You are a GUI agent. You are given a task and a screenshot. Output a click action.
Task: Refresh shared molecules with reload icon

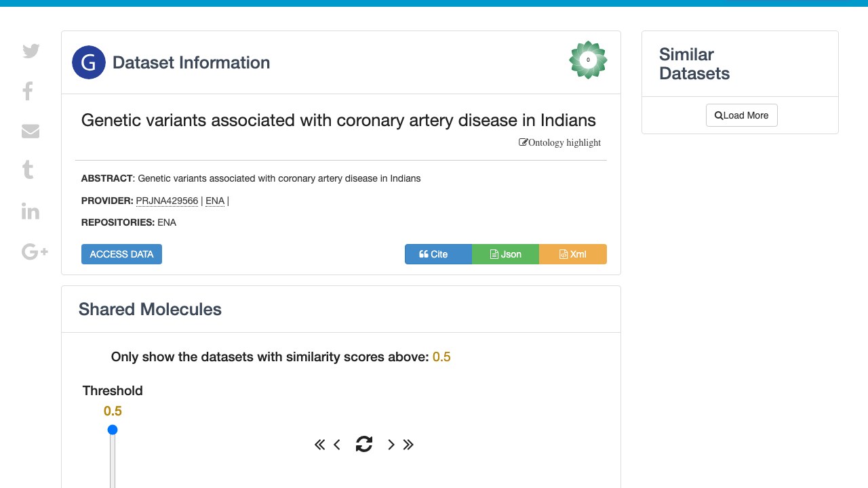point(364,444)
